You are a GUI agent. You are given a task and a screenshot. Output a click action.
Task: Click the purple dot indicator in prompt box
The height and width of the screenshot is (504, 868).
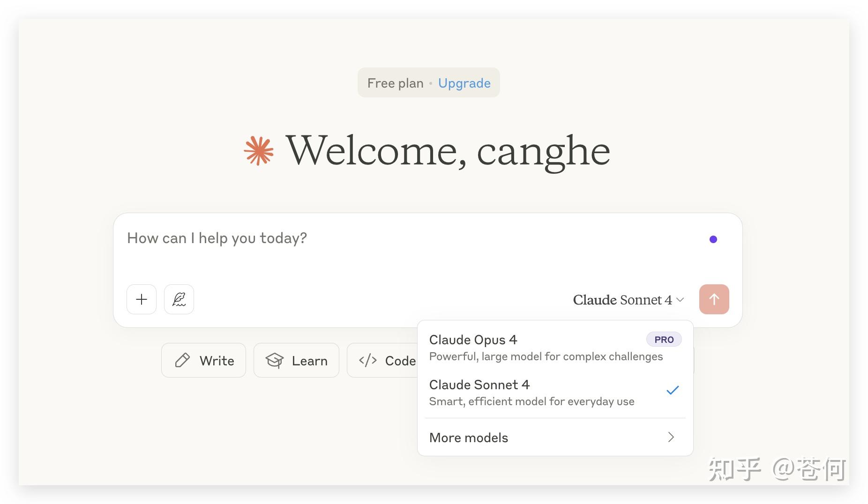(x=713, y=239)
